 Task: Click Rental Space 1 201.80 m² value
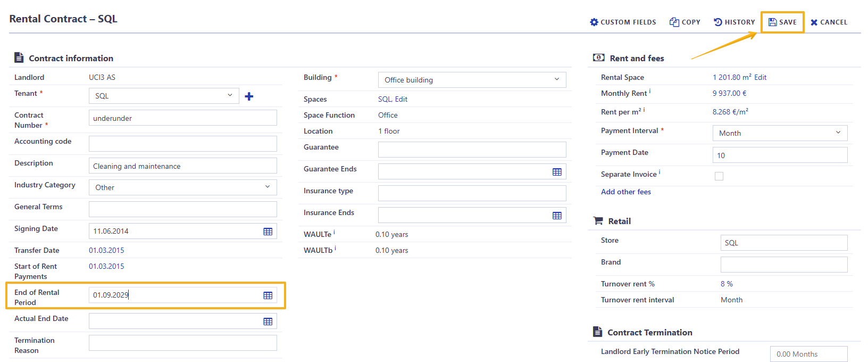click(732, 77)
